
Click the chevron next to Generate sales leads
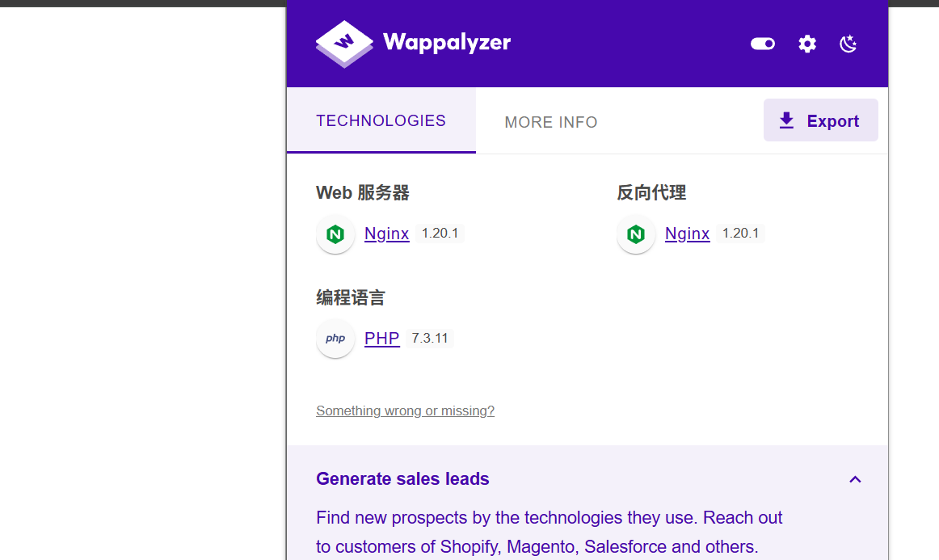tap(855, 479)
